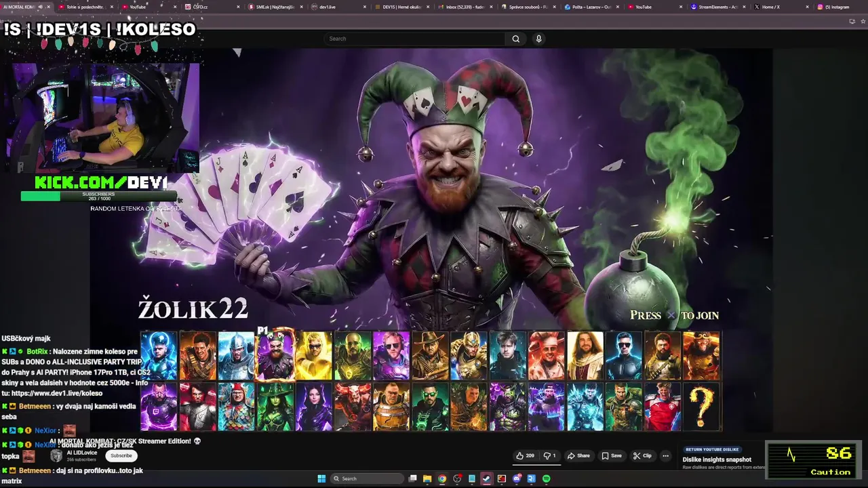Open Ai LiDLovice channel avatar
This screenshot has height=488, width=868.
[56, 455]
